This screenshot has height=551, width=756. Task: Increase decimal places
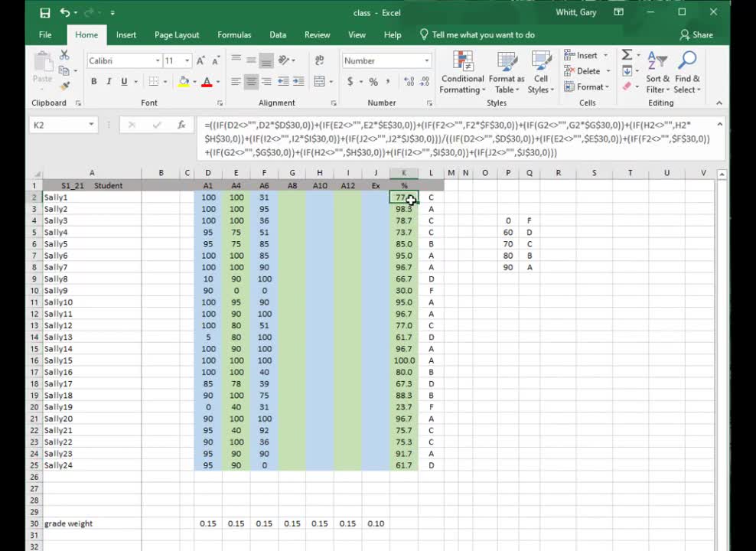409,81
